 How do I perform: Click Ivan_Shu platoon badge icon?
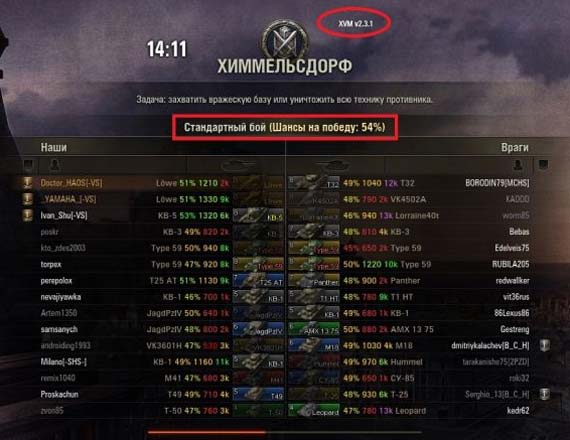pyautogui.click(x=28, y=215)
